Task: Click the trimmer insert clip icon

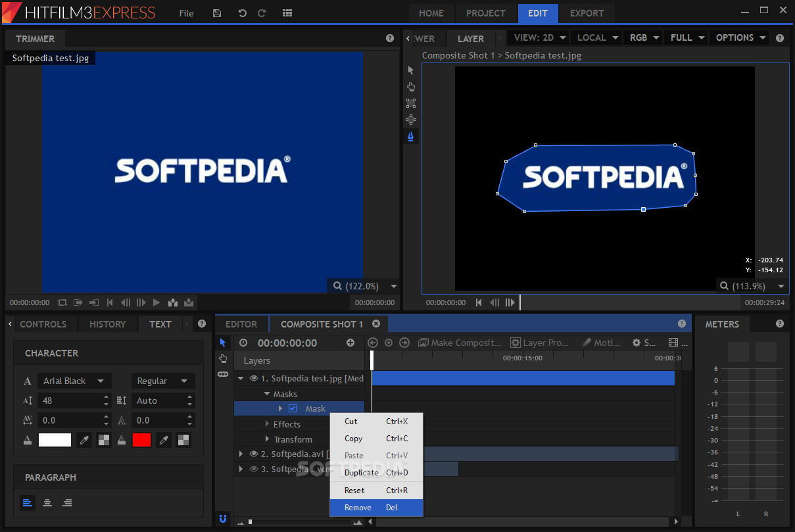Action: coord(173,302)
